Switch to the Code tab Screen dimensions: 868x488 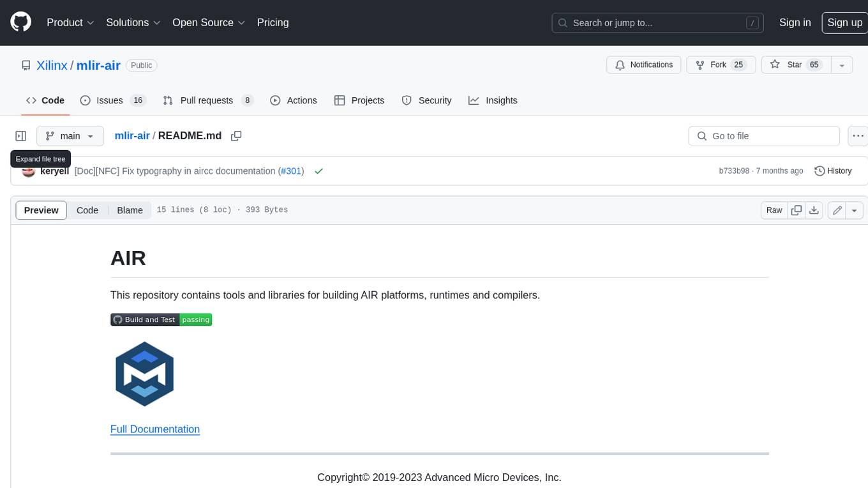point(45,100)
